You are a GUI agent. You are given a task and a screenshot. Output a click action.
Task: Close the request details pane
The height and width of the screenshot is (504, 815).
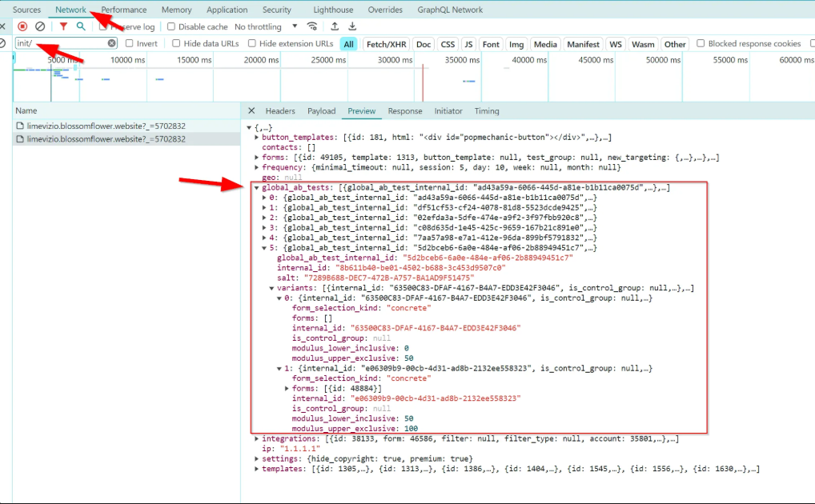click(x=251, y=110)
